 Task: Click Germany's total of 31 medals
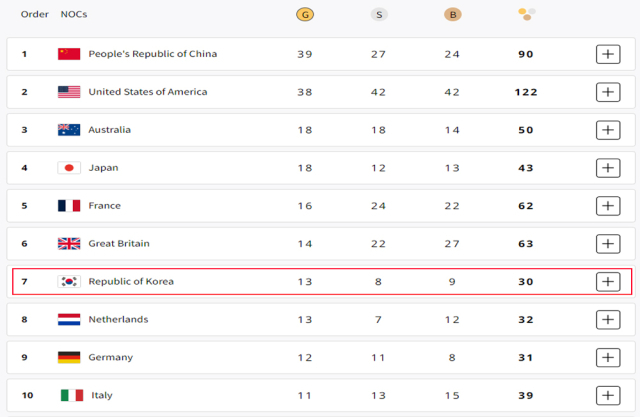coord(526,358)
